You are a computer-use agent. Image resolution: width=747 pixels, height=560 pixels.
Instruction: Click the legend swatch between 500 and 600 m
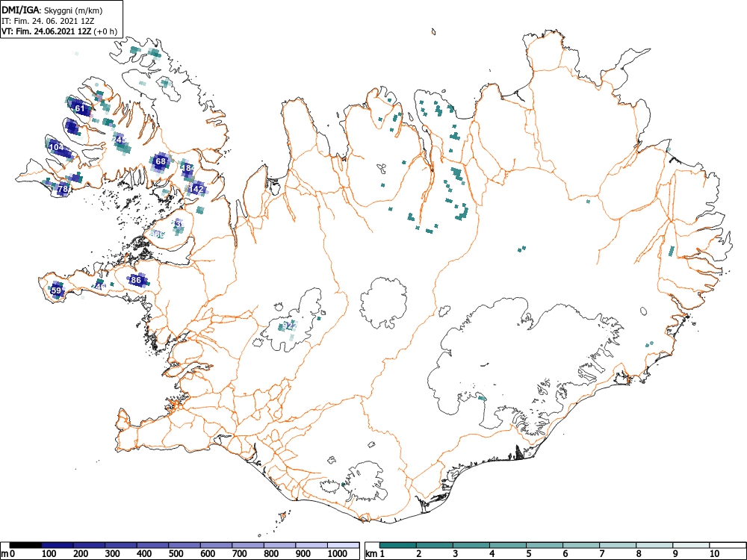coord(185,545)
